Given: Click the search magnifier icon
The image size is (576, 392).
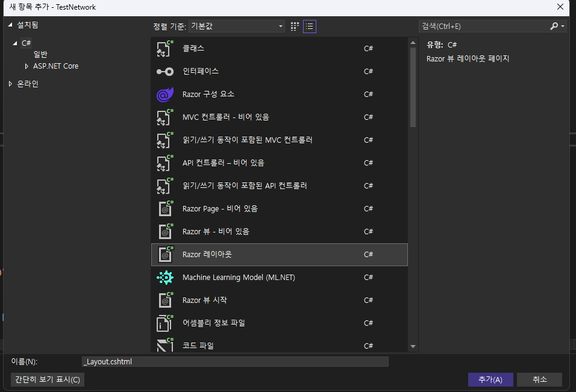Looking at the screenshot, I should (x=554, y=26).
